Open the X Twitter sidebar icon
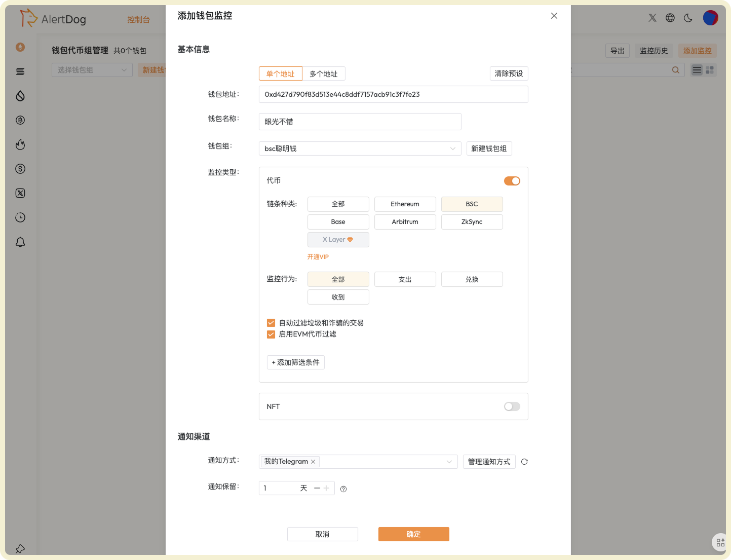731x560 pixels. coord(20,193)
